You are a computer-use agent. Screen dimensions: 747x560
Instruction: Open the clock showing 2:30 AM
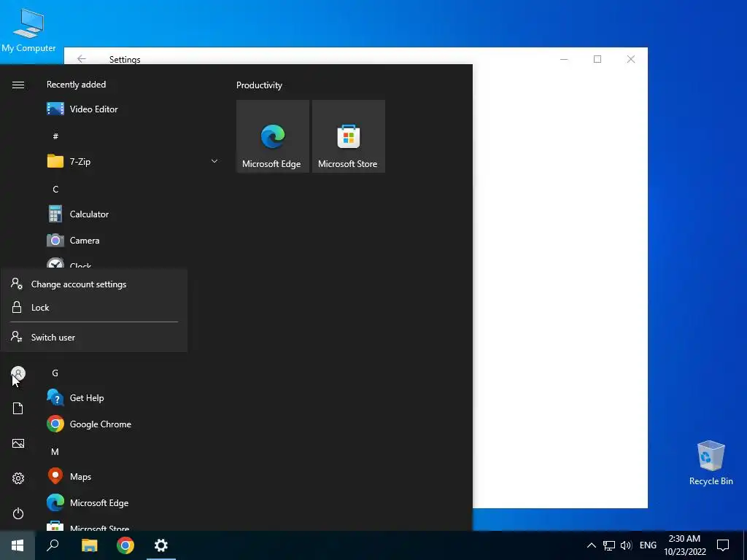[684, 545]
